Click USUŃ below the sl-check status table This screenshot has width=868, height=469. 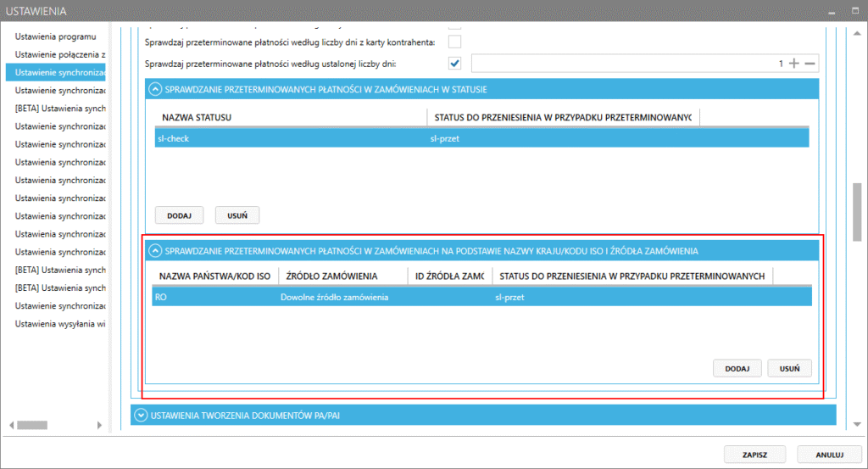(237, 215)
